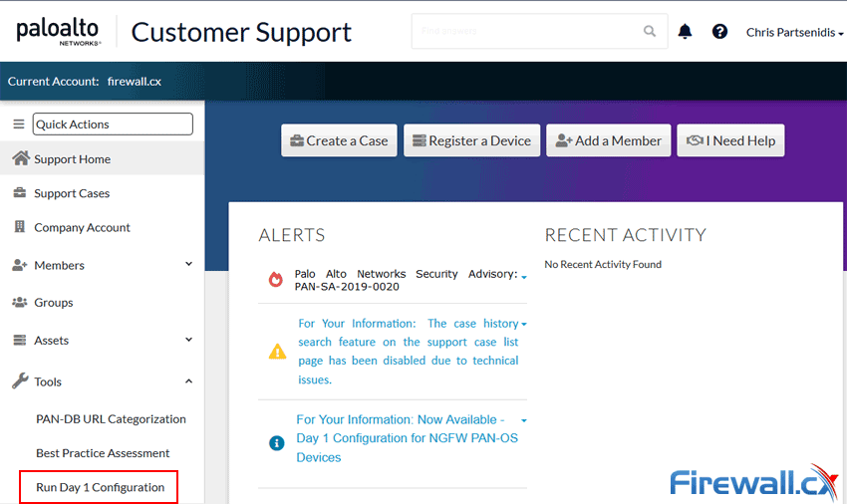Click the flame icon on security advisory alert
Viewport: 847px width, 504px height.
(276, 279)
